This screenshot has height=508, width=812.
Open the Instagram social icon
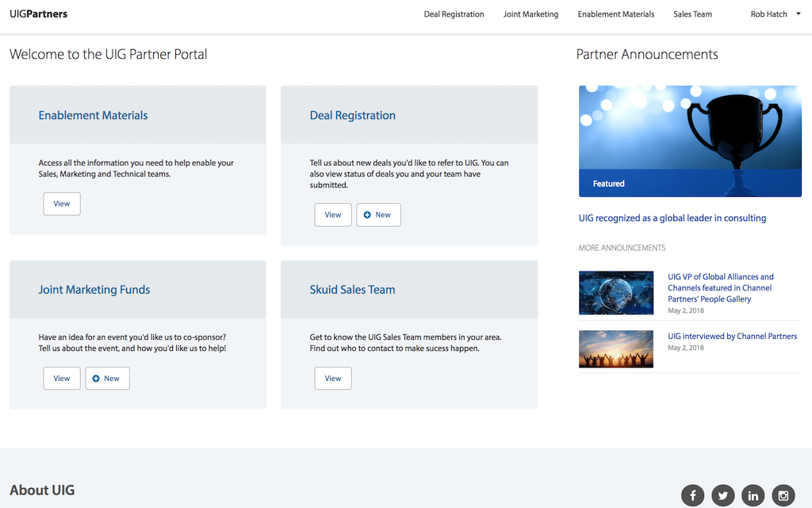pos(783,495)
